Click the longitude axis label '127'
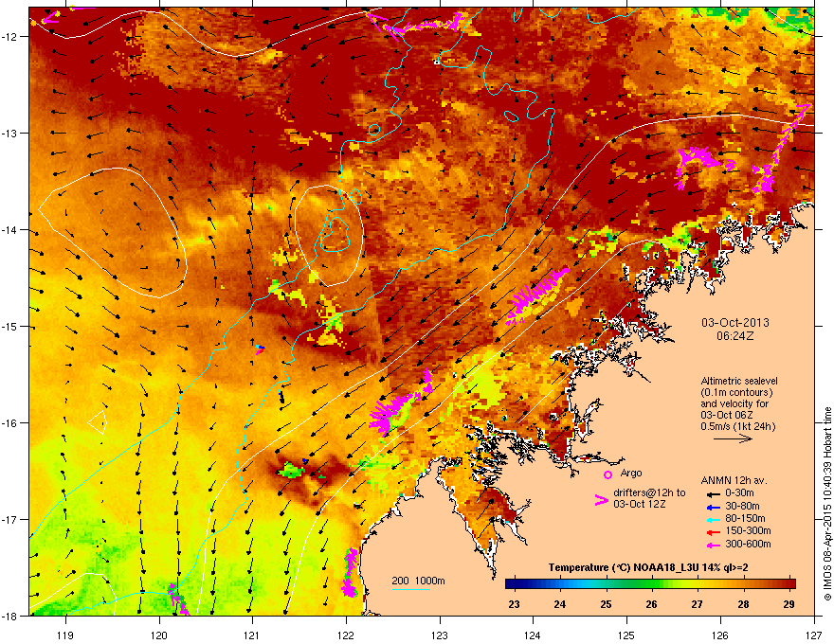Image resolution: width=834 pixels, height=644 pixels. [814, 635]
